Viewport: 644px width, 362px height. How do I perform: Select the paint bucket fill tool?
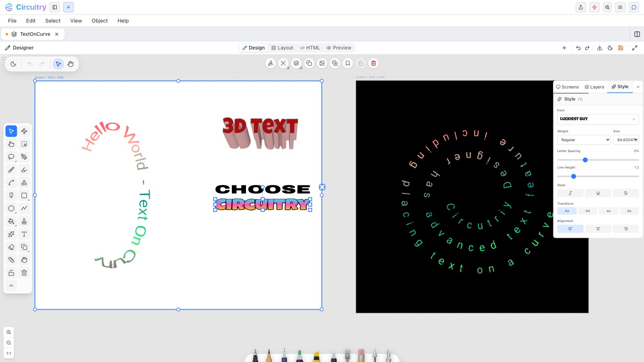coord(11,221)
